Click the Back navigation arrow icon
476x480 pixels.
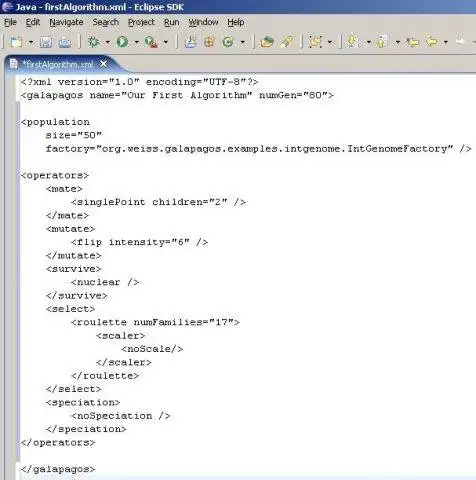[x=432, y=42]
